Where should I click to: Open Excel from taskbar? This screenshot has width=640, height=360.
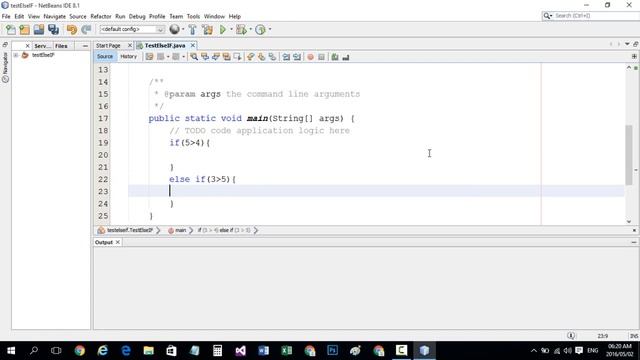[x=287, y=351]
